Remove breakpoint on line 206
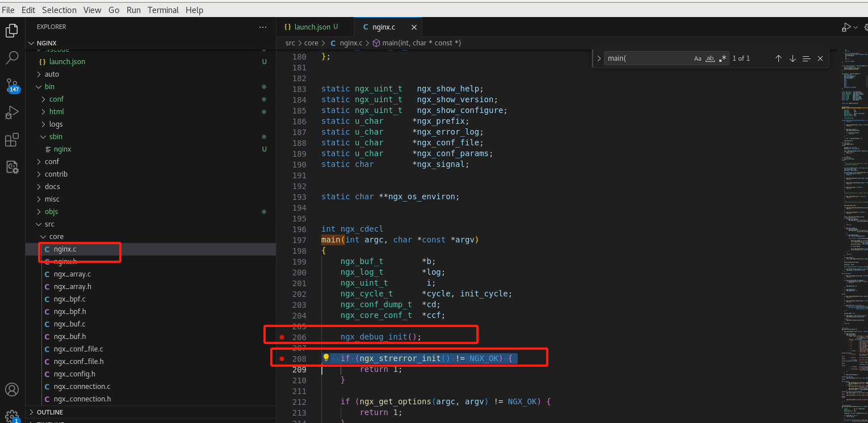Screen dimensions: 868x423 (x=282, y=337)
